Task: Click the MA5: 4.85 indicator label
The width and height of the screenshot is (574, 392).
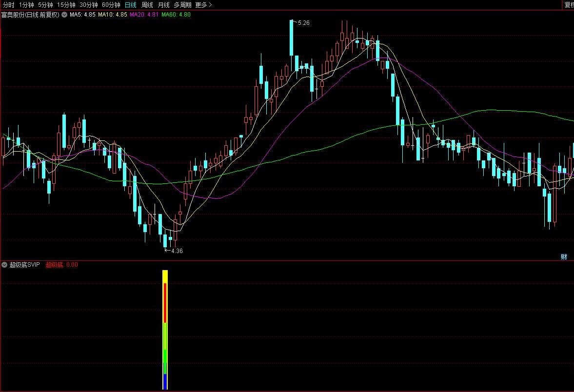Action: coord(82,15)
